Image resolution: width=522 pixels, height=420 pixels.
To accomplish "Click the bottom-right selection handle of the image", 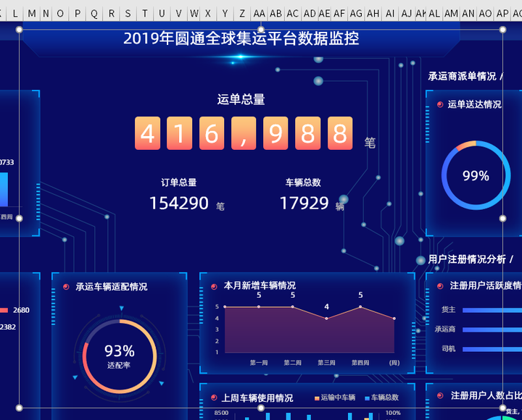I will (502, 408).
